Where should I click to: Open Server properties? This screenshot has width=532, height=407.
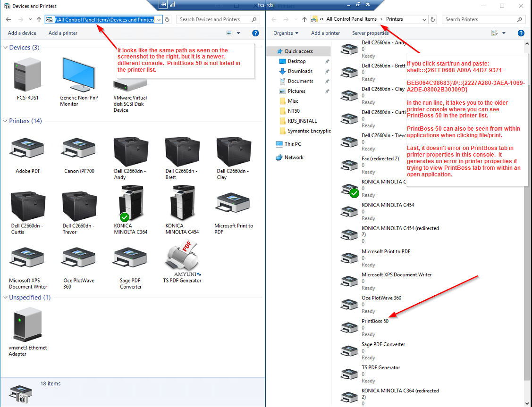(370, 33)
